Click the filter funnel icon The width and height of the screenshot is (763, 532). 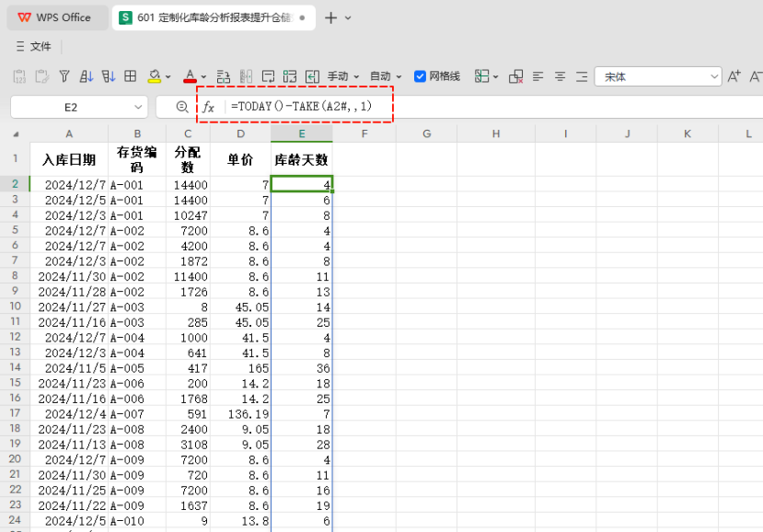coord(64,76)
